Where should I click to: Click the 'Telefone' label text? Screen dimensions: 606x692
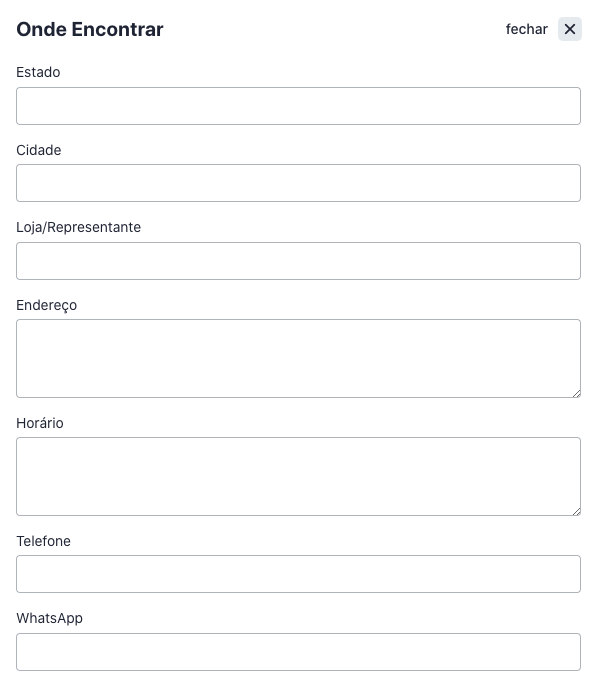[x=43, y=541]
